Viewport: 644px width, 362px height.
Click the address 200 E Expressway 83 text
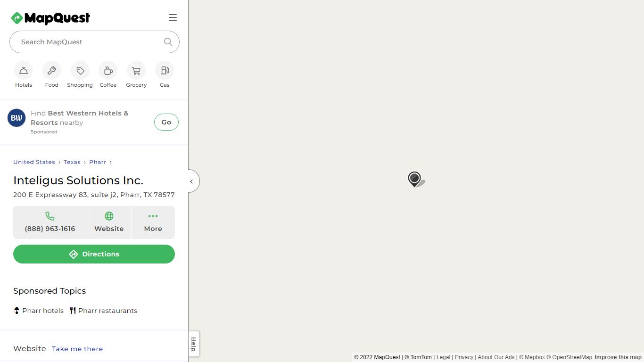(94, 195)
